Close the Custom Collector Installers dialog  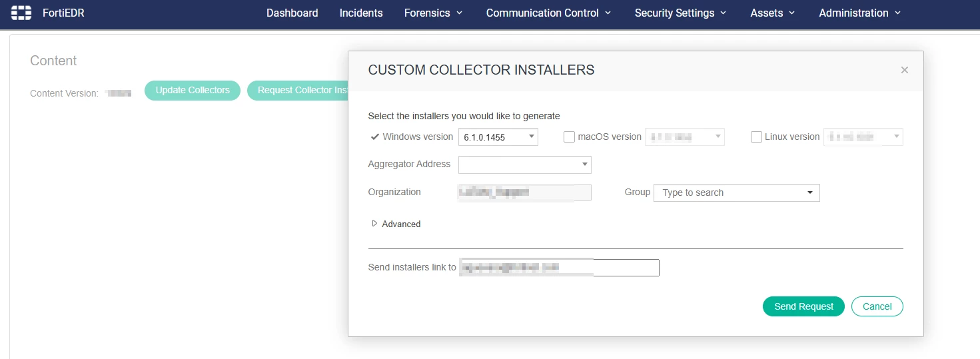(904, 70)
